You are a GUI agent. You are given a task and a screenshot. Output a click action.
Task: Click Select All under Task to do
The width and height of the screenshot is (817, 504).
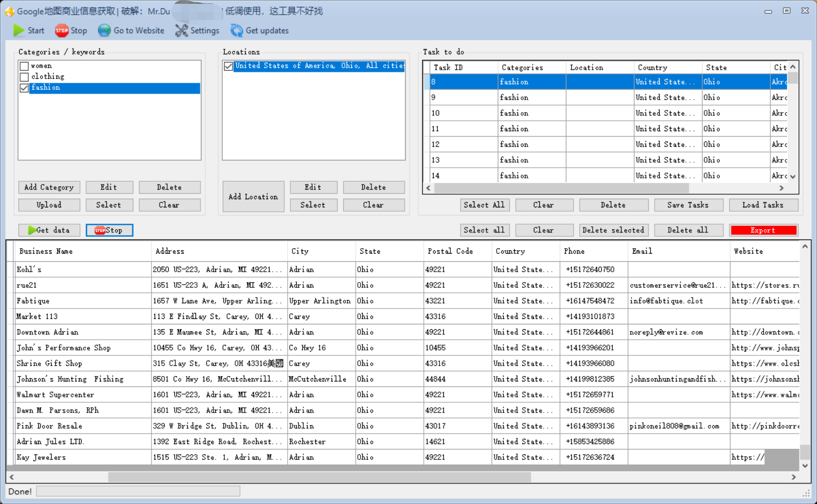click(484, 205)
